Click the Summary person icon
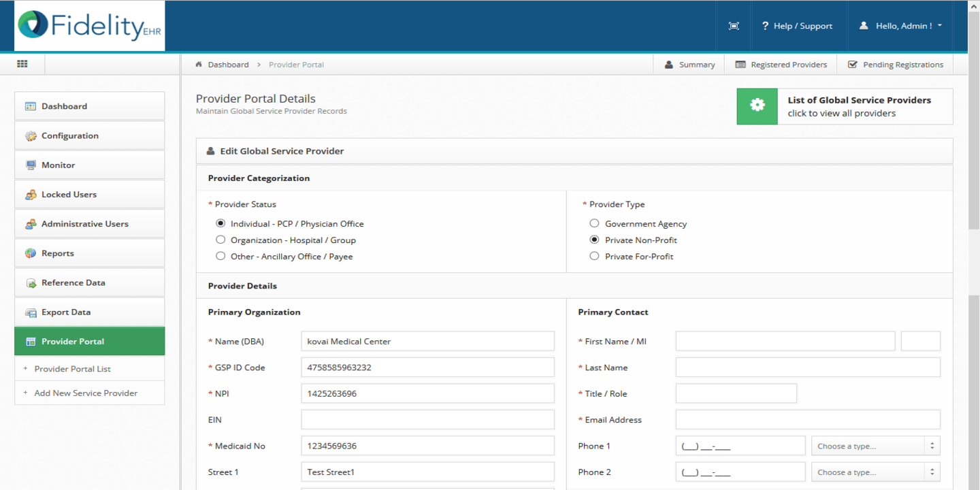The width and height of the screenshot is (980, 490). coord(668,65)
